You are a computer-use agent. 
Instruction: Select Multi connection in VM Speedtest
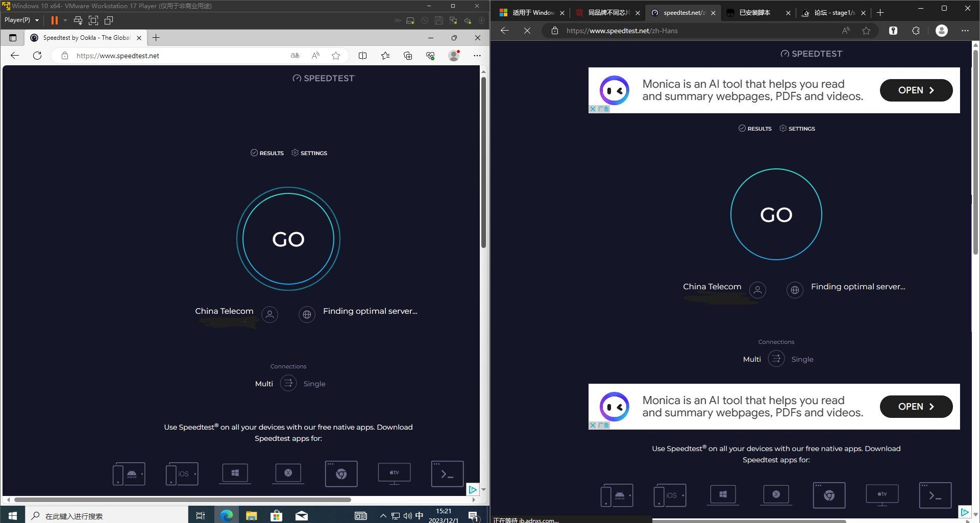(264, 384)
